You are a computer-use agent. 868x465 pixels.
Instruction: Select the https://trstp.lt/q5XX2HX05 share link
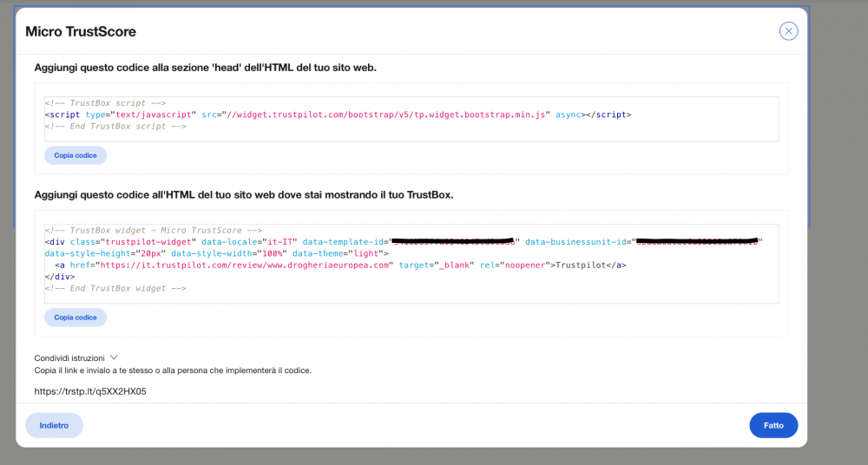[x=90, y=391]
